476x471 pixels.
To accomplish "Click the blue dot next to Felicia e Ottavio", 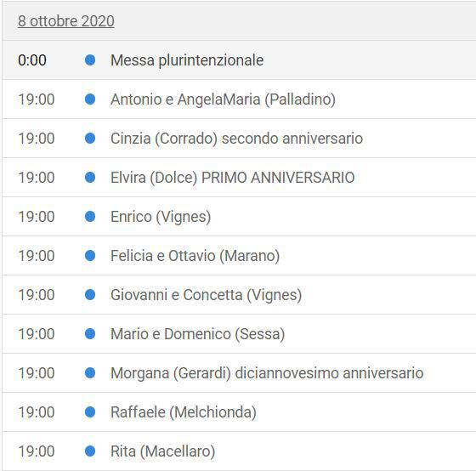I will (x=90, y=256).
